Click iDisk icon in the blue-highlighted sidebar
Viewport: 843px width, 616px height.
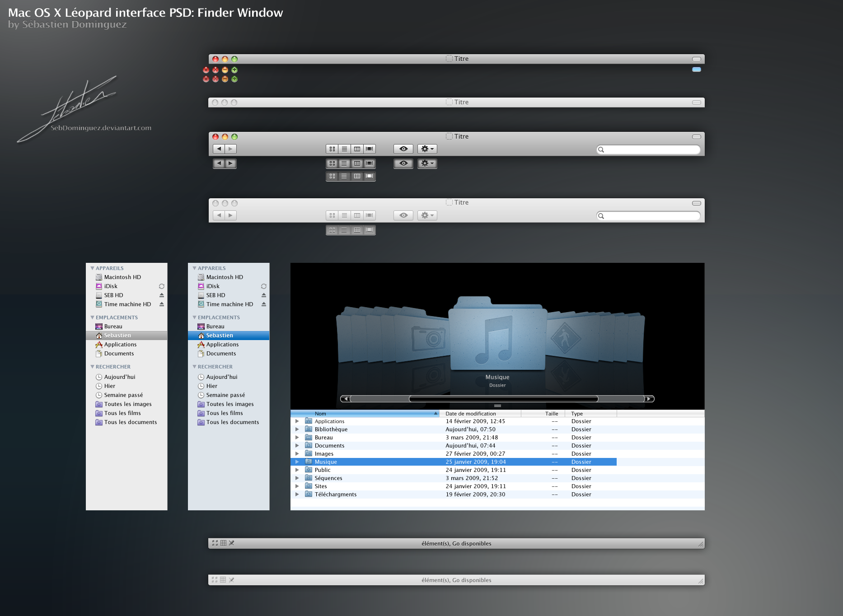(201, 286)
